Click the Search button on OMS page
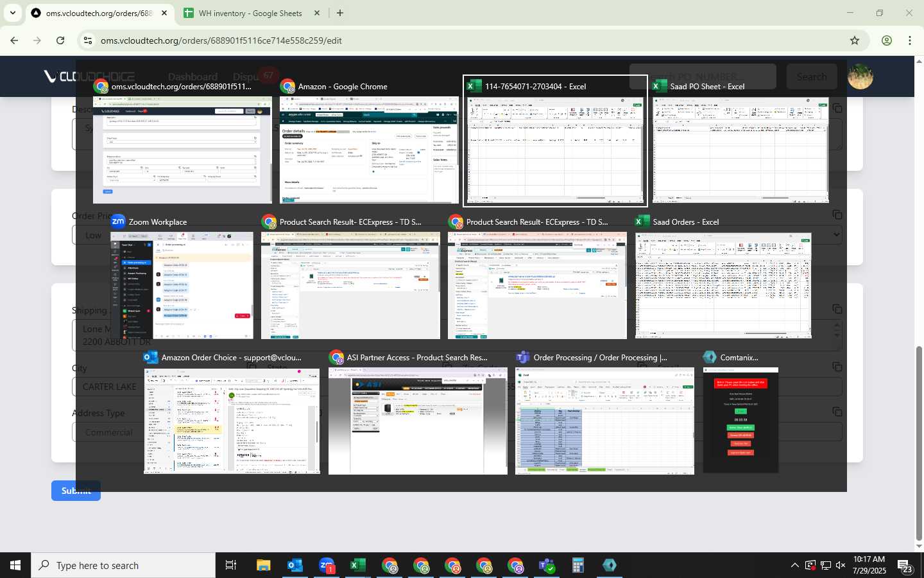The width and height of the screenshot is (924, 578). coord(812,76)
